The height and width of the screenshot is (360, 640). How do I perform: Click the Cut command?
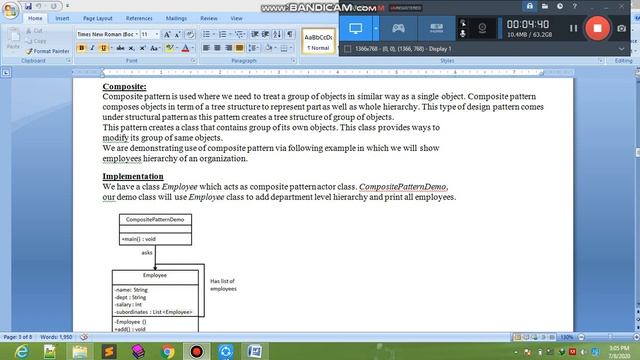coord(34,31)
